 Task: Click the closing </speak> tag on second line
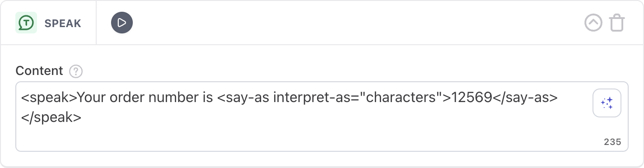[51, 117]
